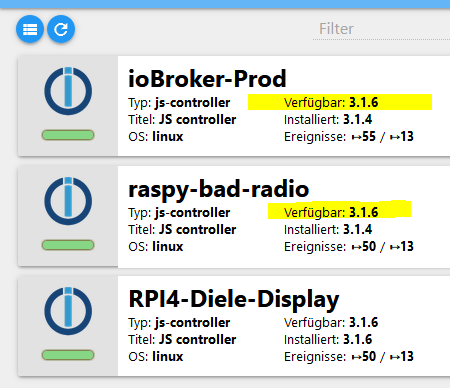Viewport: 450px width, 388px height.
Task: Click the RPI4-Diele-Display host logo icon
Action: point(68,311)
